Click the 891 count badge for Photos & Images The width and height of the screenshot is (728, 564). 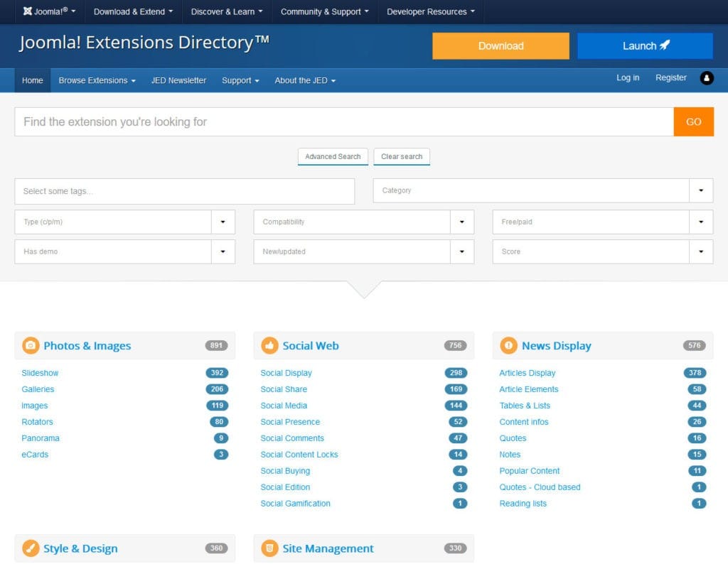216,345
